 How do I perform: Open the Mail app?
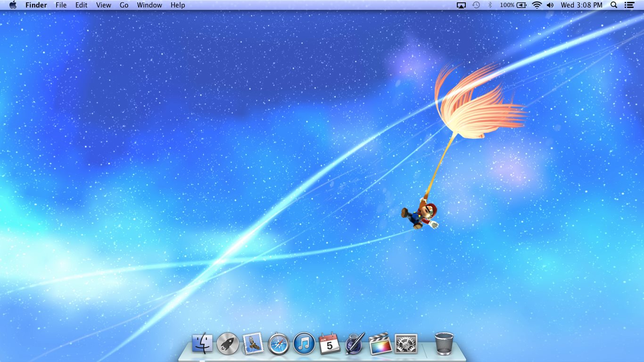click(x=253, y=344)
